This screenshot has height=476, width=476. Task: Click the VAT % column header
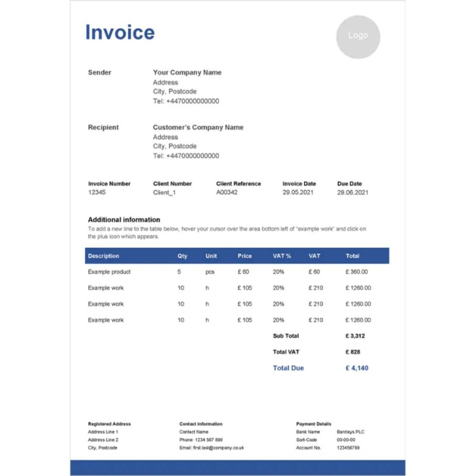tap(282, 256)
